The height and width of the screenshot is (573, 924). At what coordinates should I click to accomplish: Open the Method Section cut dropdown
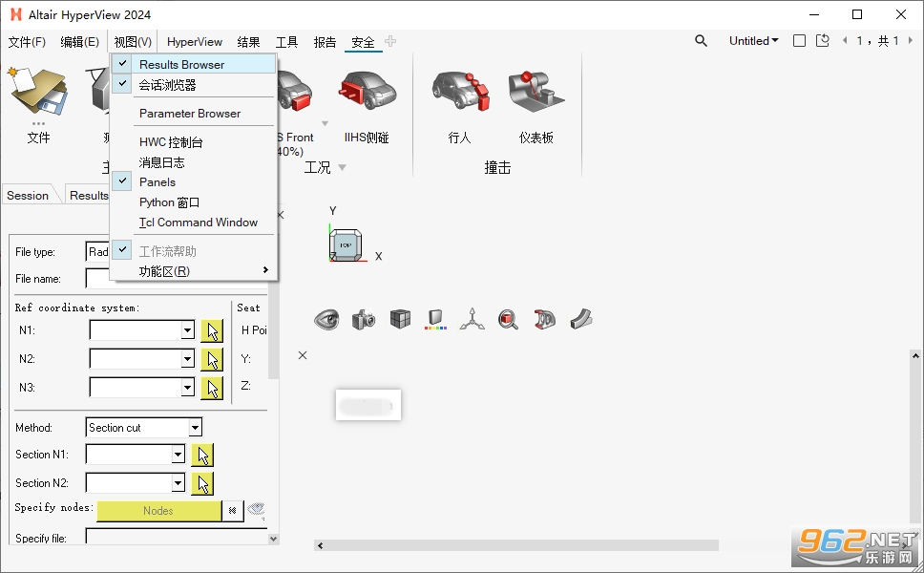point(195,428)
